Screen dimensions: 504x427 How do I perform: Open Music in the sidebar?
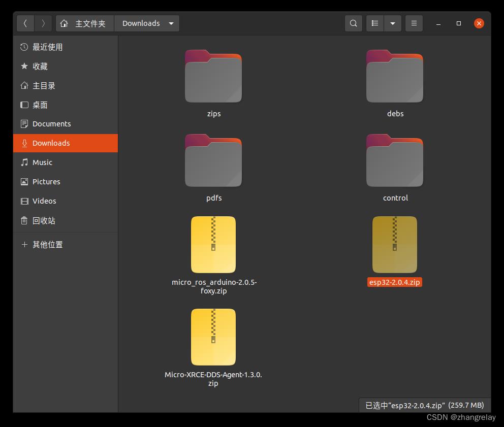pyautogui.click(x=66, y=162)
